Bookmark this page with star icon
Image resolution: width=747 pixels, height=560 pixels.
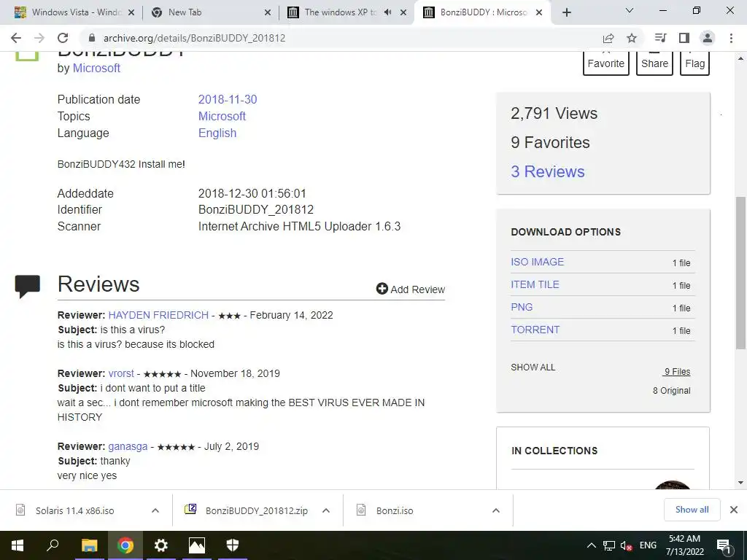pyautogui.click(x=632, y=38)
